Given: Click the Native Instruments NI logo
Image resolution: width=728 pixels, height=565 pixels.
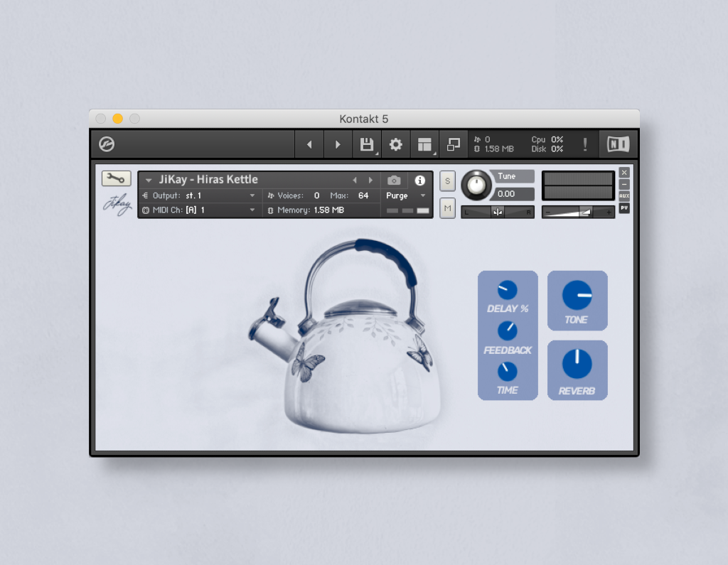Looking at the screenshot, I should click(x=618, y=144).
